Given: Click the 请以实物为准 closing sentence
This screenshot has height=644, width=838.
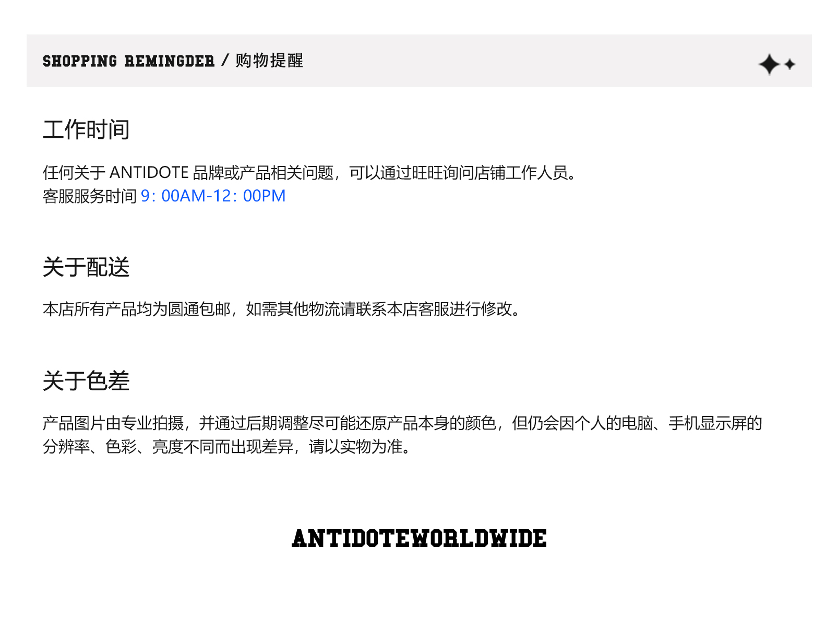Looking at the screenshot, I should (x=360, y=447).
